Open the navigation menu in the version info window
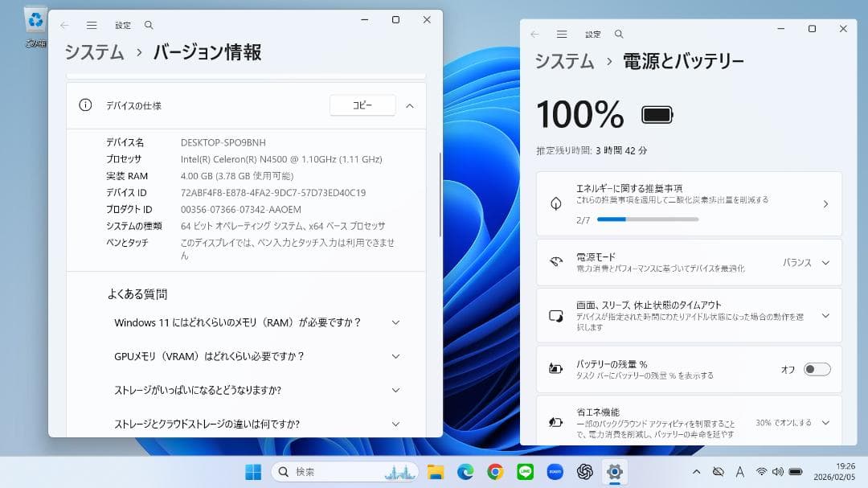 [x=92, y=20]
